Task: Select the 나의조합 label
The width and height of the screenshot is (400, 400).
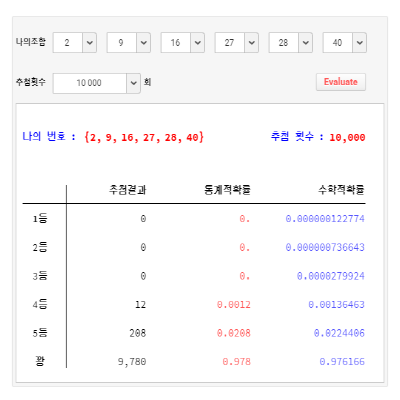Action: click(31, 42)
